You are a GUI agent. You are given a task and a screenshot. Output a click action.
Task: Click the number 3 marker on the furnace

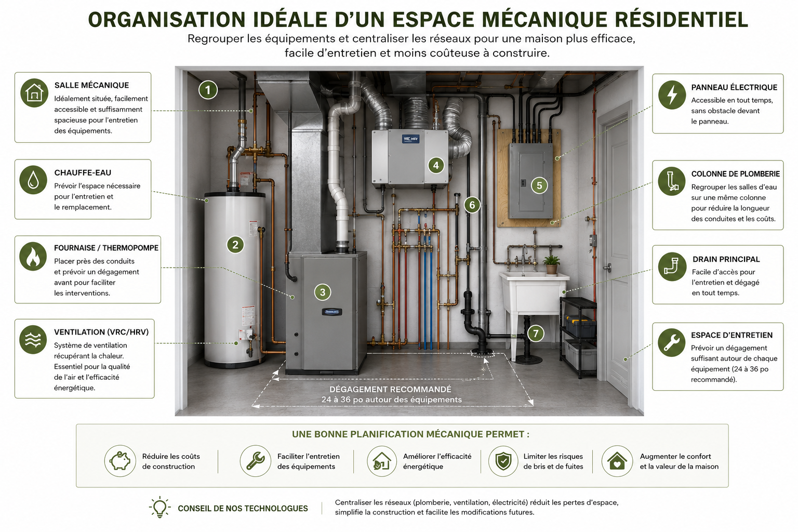pyautogui.click(x=323, y=292)
